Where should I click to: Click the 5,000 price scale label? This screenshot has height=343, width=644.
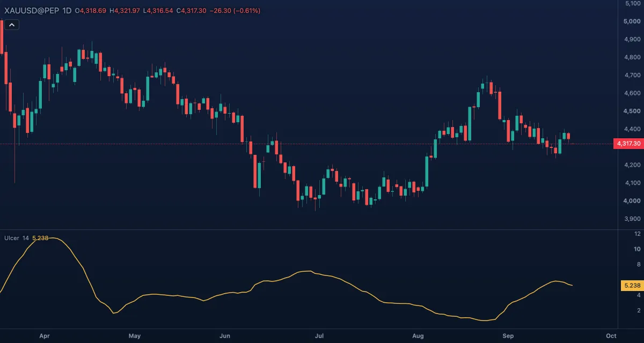point(633,21)
